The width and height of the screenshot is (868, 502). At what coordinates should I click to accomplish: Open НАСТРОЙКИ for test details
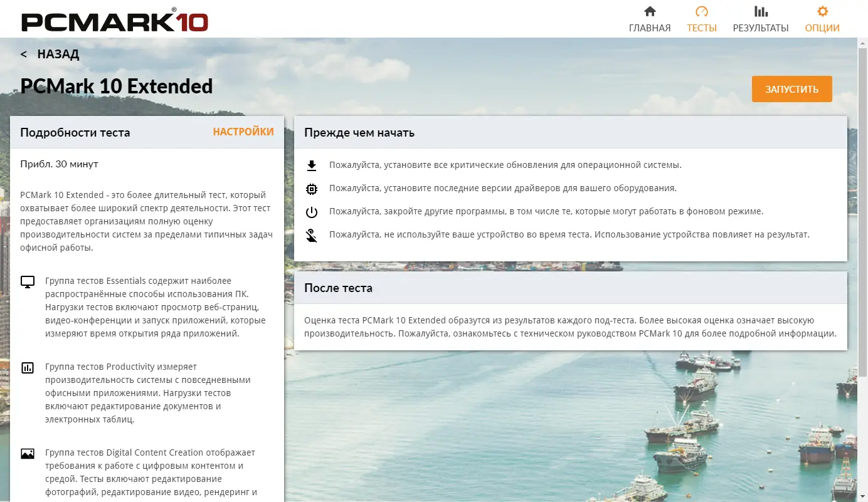(x=243, y=132)
